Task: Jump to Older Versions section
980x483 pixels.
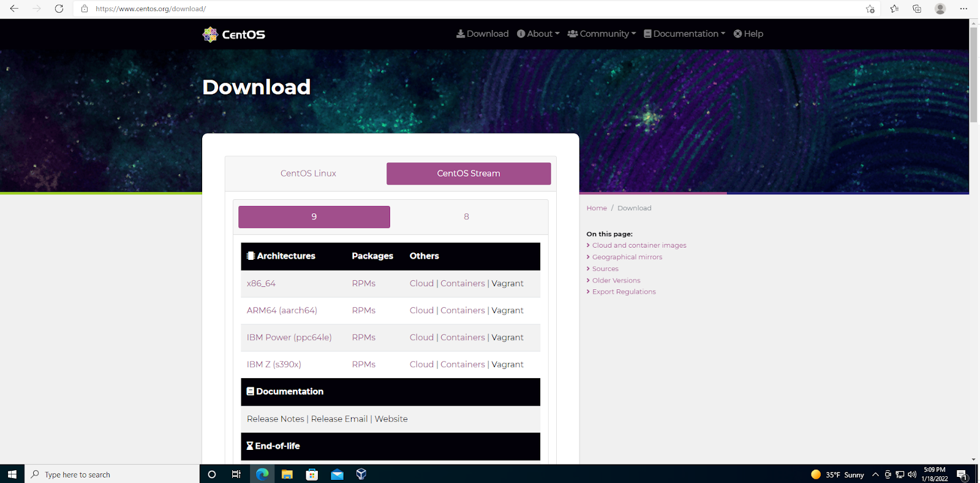Action: pyautogui.click(x=616, y=280)
